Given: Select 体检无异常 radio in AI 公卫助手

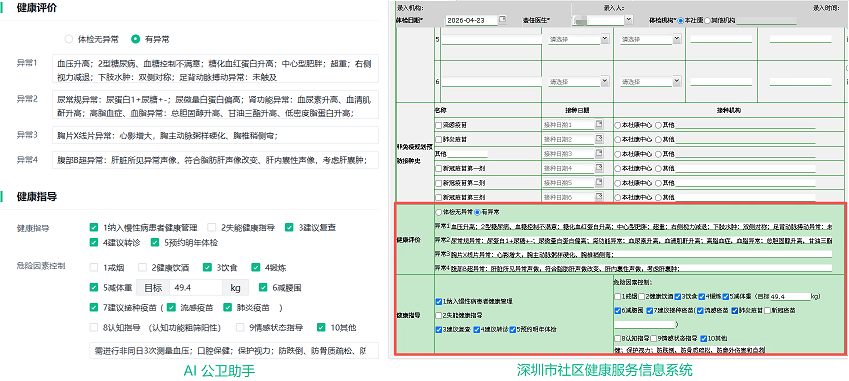Looking at the screenshot, I should 68,39.
